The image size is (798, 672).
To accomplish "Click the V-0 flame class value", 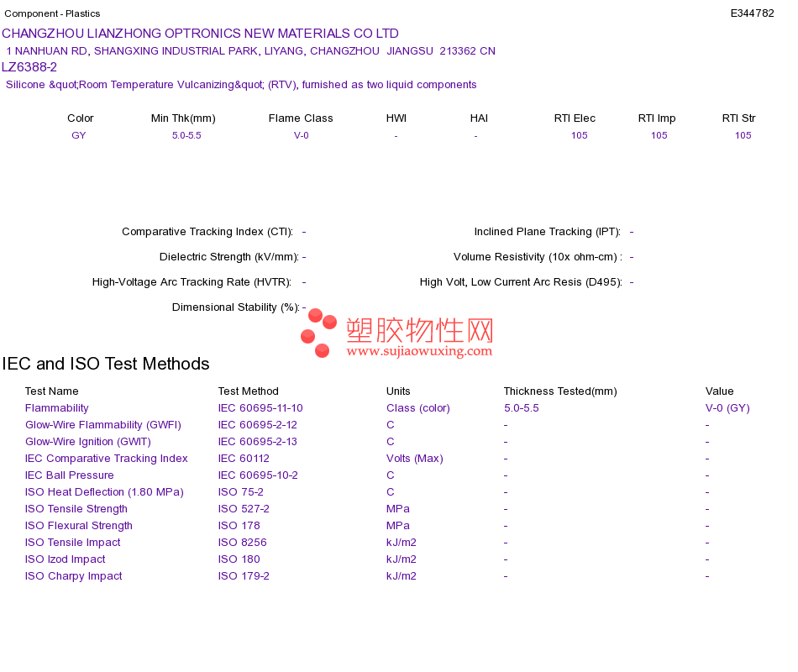I will [302, 135].
